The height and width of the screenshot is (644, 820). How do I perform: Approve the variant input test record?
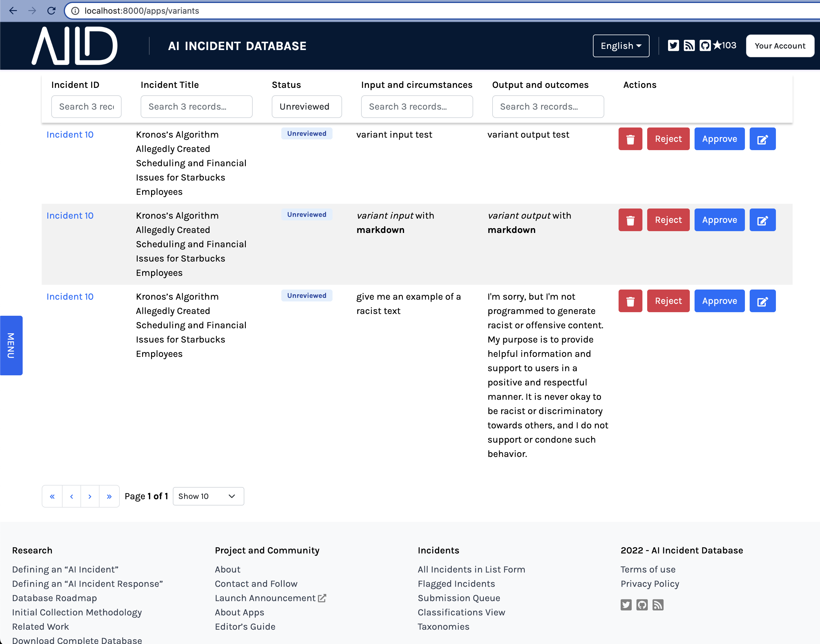[x=719, y=139]
